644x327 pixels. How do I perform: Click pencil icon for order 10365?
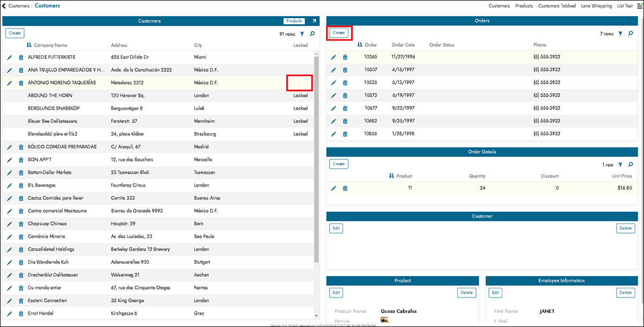[333, 57]
